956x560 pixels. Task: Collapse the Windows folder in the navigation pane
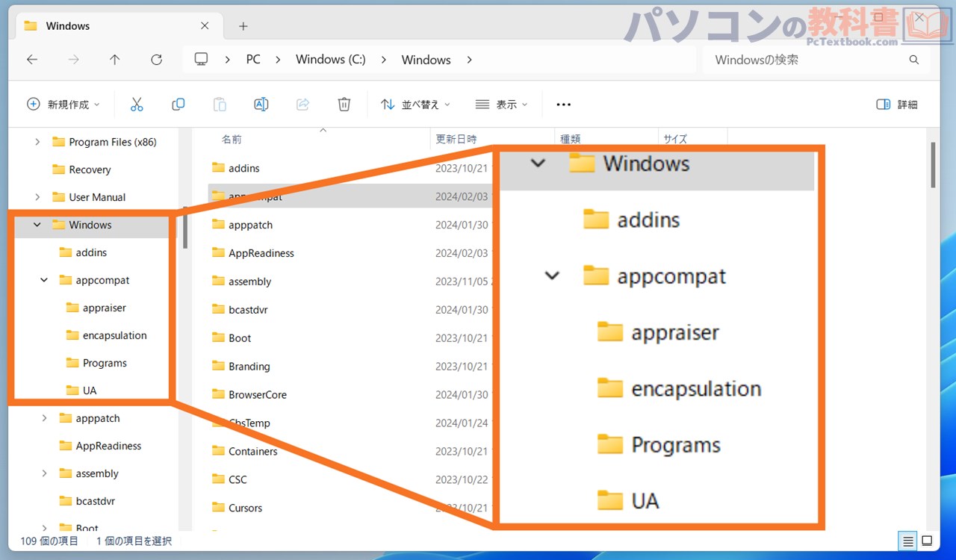tap(36, 225)
